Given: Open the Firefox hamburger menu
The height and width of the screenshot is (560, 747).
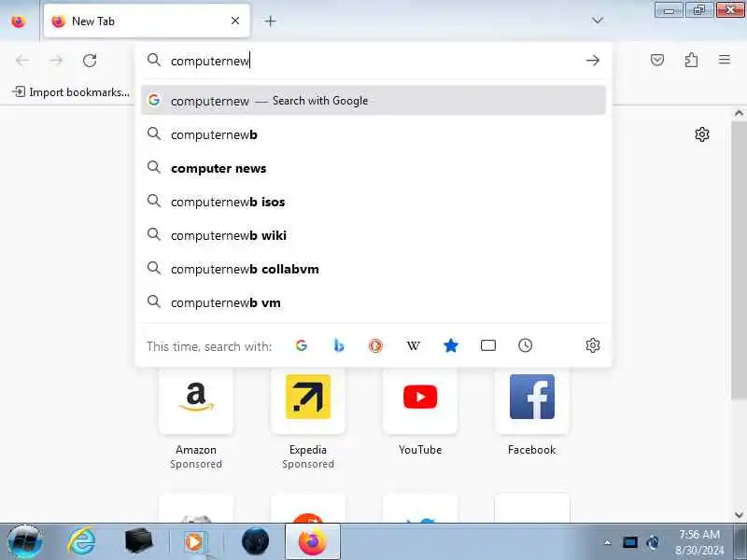Looking at the screenshot, I should pos(725,60).
